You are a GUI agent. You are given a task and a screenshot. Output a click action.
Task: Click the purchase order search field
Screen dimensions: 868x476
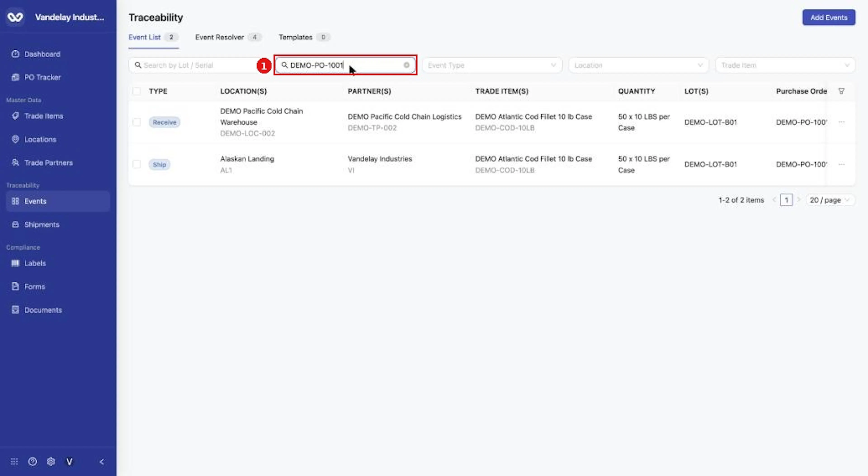(345, 65)
